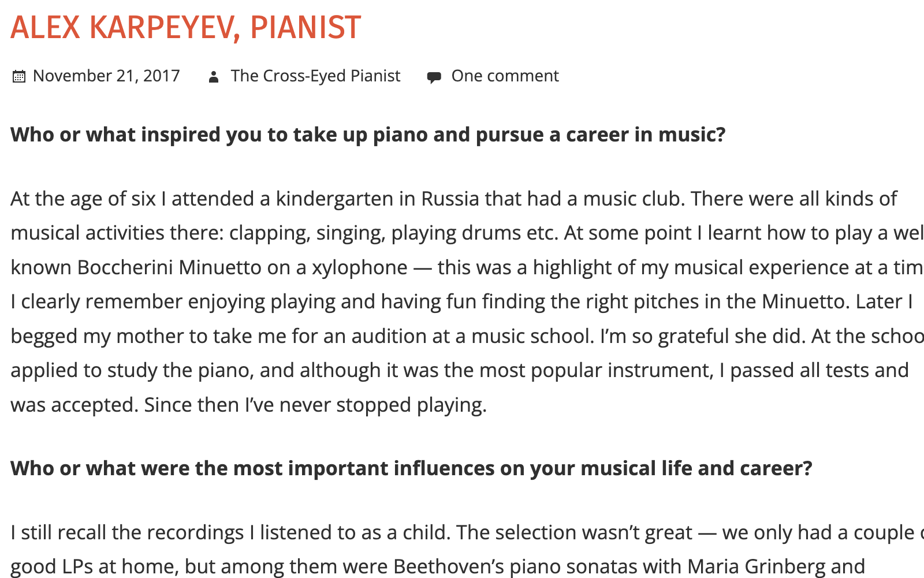This screenshot has width=924, height=578.
Task: Click the author person icon
Action: pos(214,76)
